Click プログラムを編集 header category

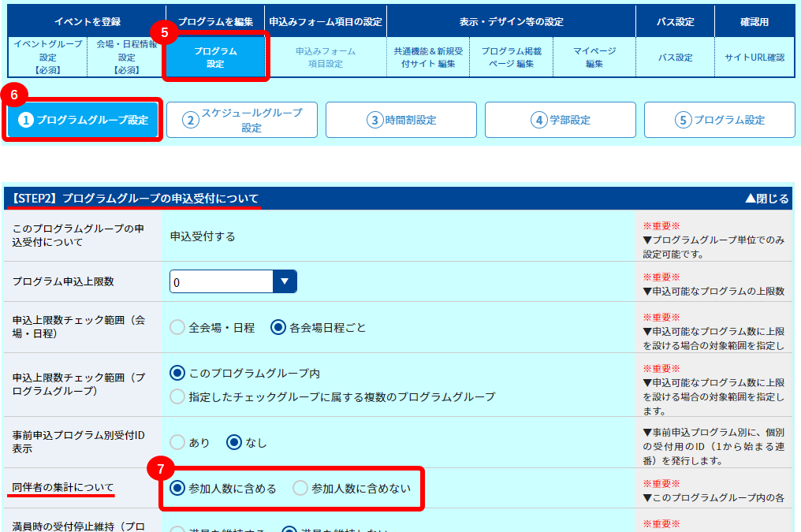tap(215, 21)
